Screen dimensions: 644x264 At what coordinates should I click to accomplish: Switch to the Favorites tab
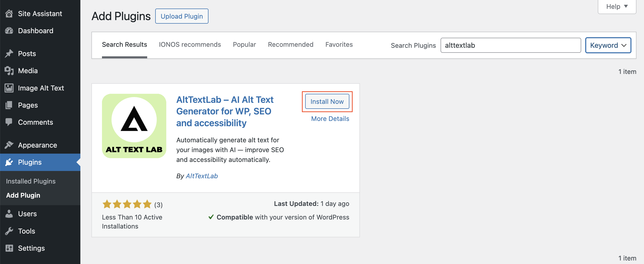339,45
